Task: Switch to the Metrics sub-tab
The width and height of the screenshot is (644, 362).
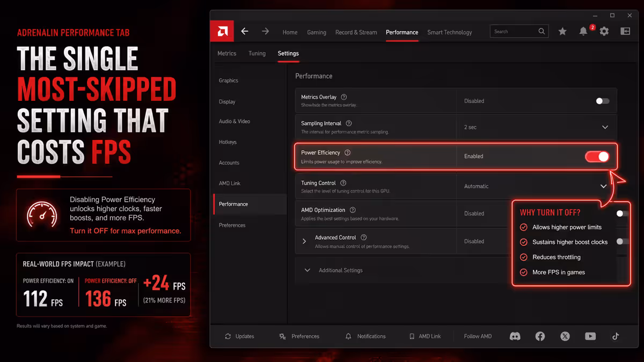Action: pos(226,53)
